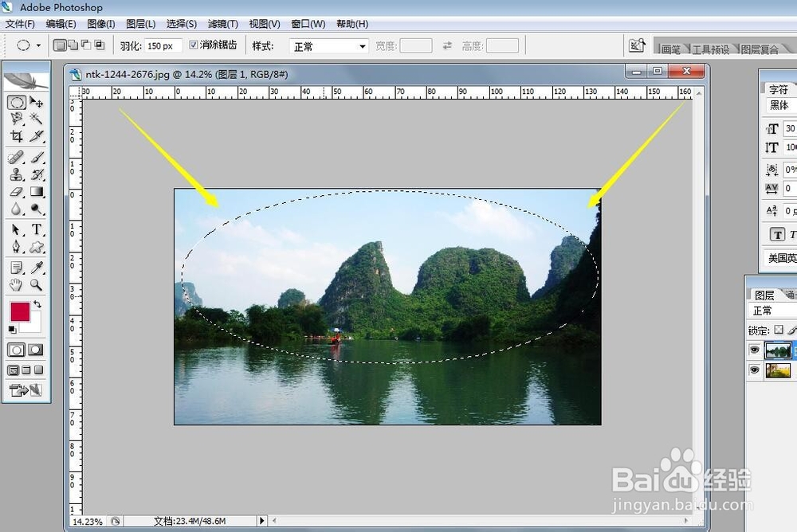The height and width of the screenshot is (532, 797).
Task: Toggle lock transparent pixels for layer
Action: [778, 330]
